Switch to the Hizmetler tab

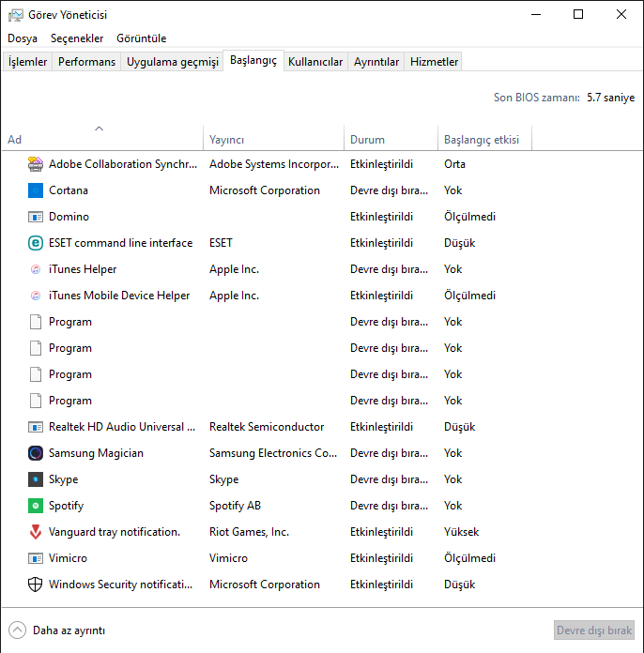click(434, 62)
